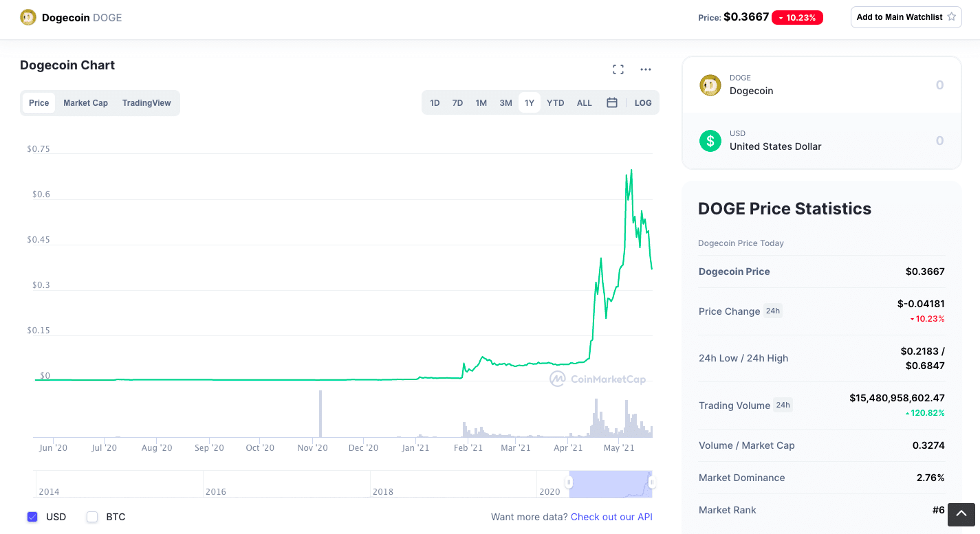Screen dimensions: 980x534
Task: Grab the left handle of range navigator
Action: (569, 482)
